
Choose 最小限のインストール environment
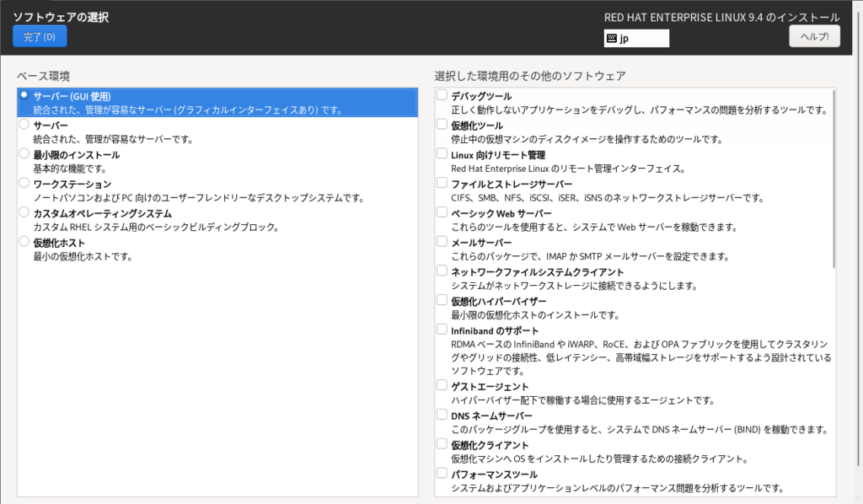coord(24,154)
